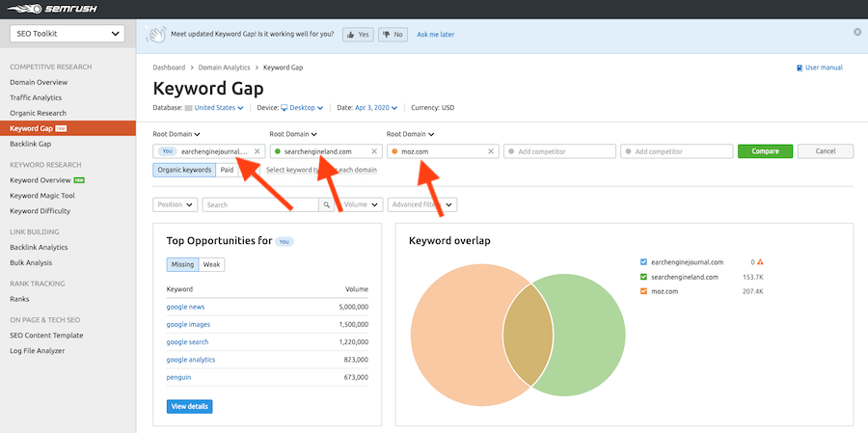Click the magnifier search icon
This screenshot has width=868, height=433.
coord(327,204)
